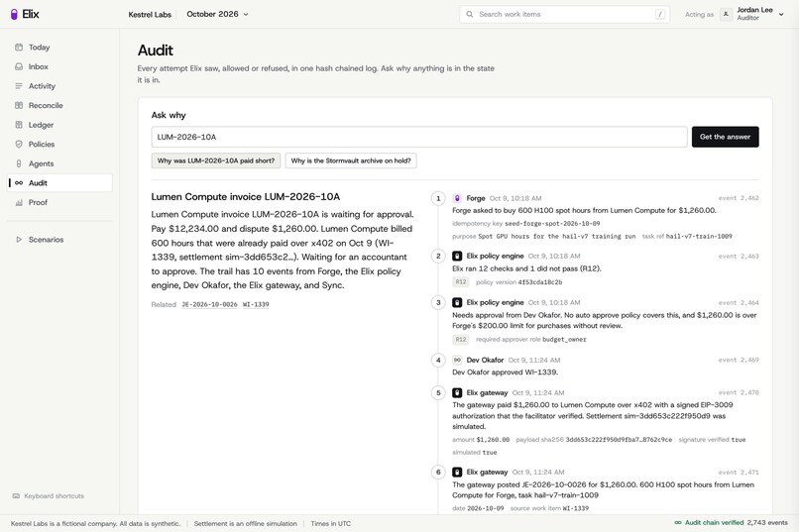This screenshot has height=532, width=799.
Task: Click the Get the answer button
Action: [725, 137]
